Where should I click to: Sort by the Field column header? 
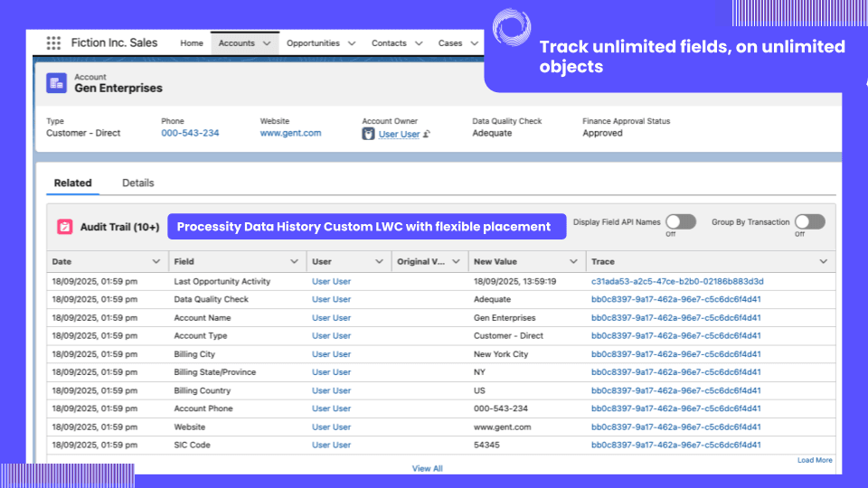(184, 262)
